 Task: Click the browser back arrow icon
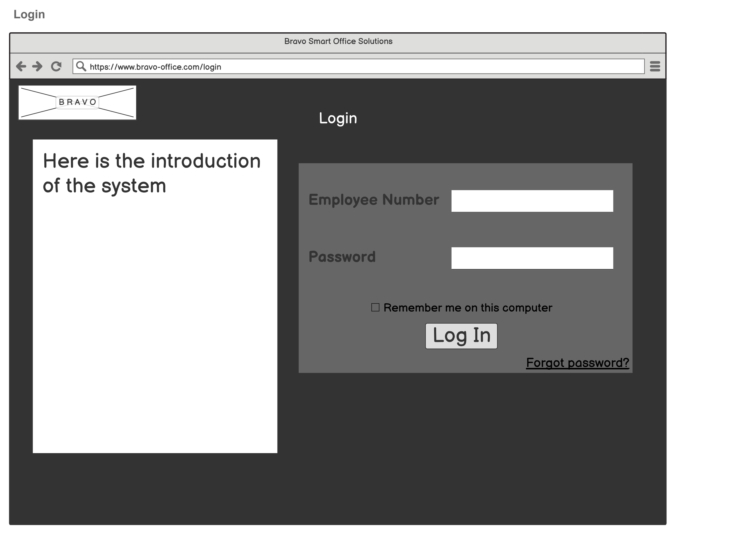point(21,66)
